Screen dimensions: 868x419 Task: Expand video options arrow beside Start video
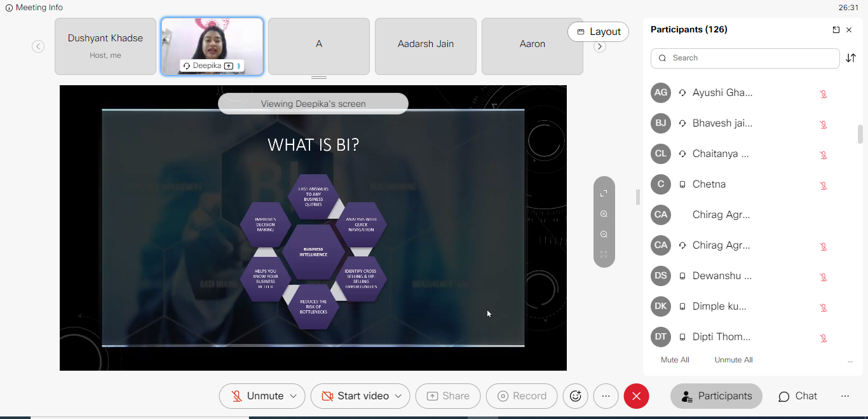(398, 396)
